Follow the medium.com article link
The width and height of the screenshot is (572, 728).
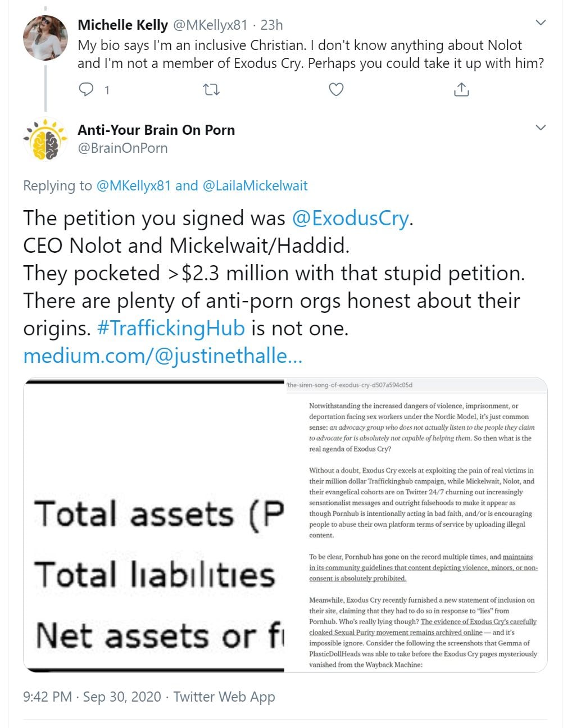[163, 356]
